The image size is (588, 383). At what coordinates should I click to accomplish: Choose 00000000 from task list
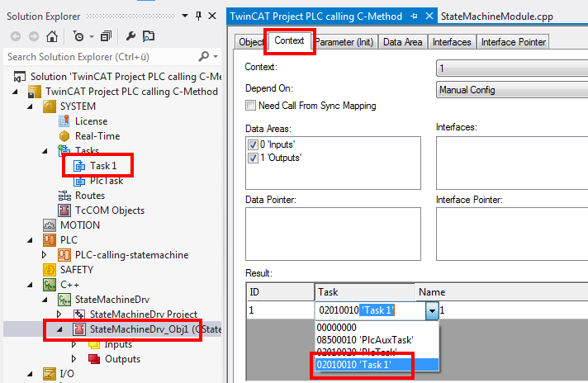pyautogui.click(x=377, y=328)
